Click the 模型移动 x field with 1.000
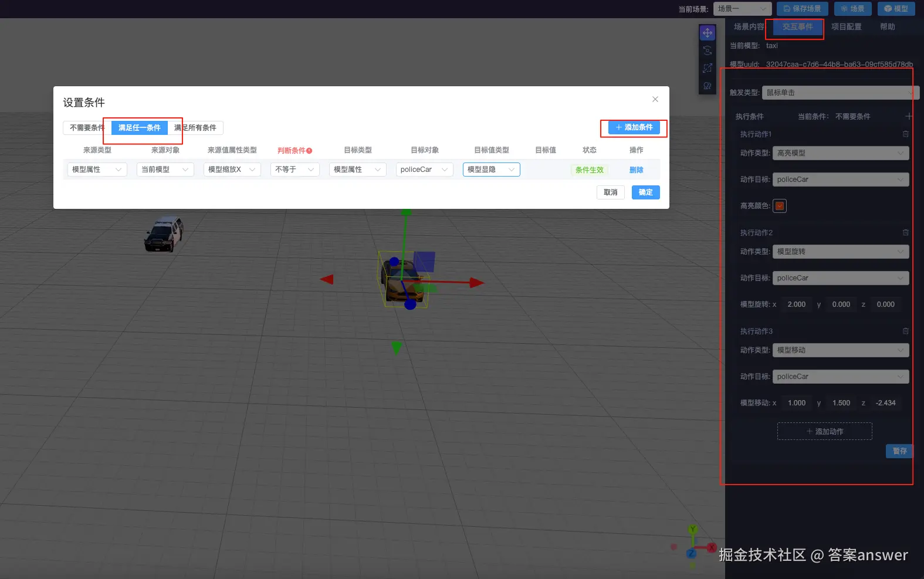This screenshot has width=924, height=579. click(x=797, y=403)
